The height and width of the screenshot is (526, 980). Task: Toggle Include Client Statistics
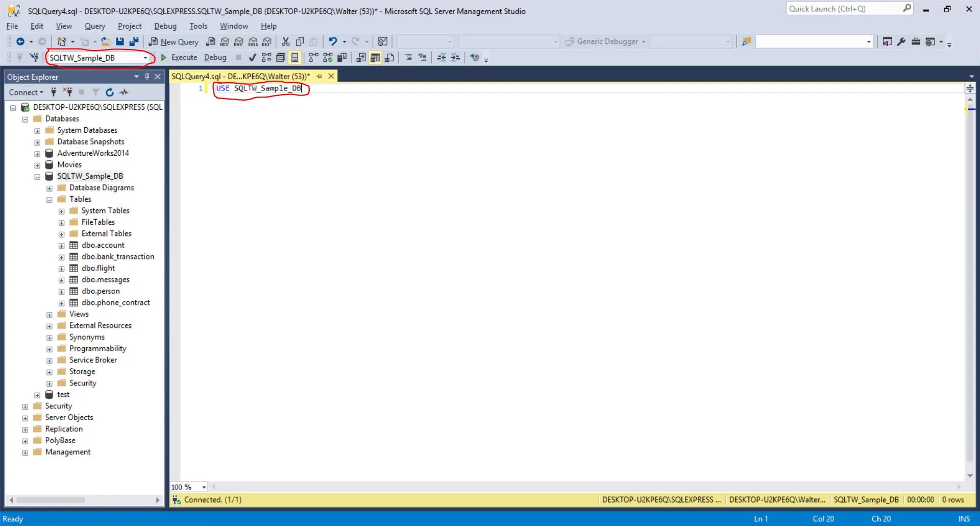342,58
